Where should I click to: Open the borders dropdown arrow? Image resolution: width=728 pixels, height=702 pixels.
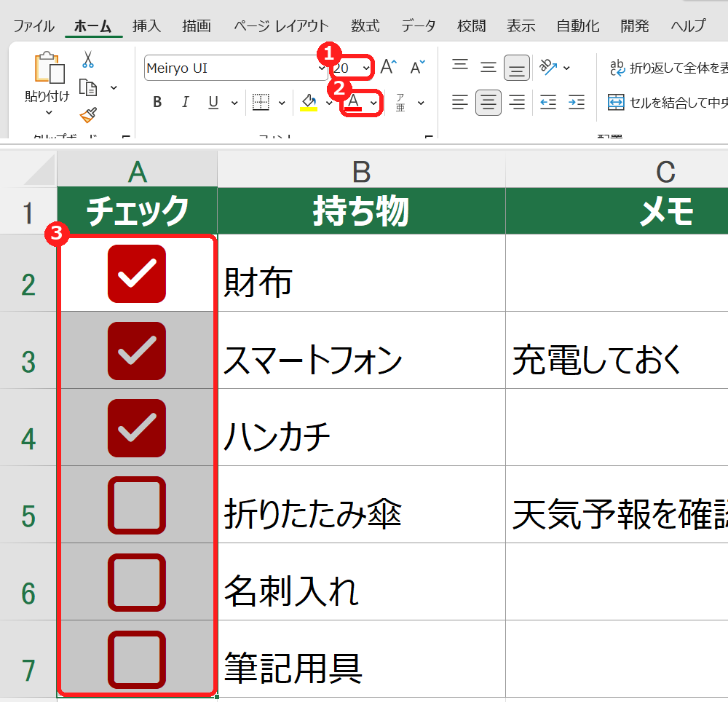(282, 103)
